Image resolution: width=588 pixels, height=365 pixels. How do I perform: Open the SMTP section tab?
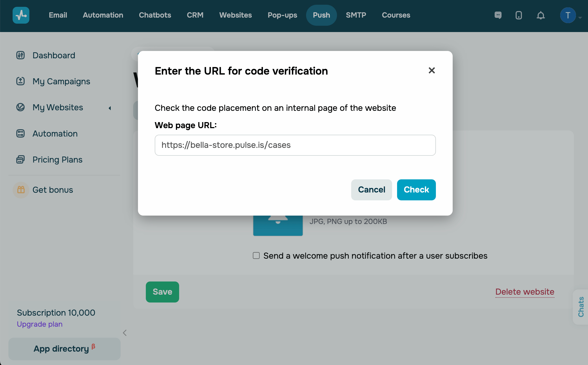(356, 15)
